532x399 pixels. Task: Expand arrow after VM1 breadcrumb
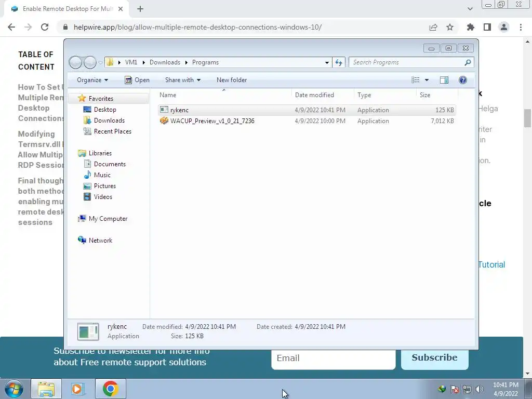(x=143, y=62)
